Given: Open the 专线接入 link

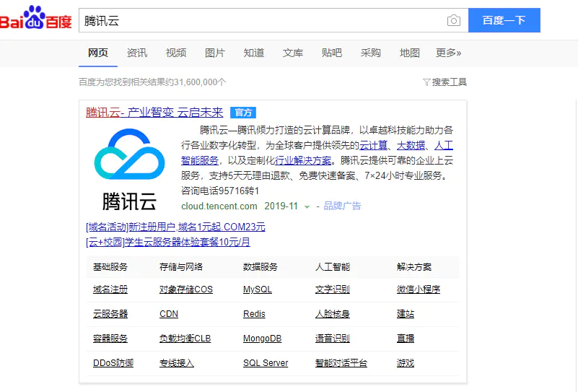Looking at the screenshot, I should [177, 363].
